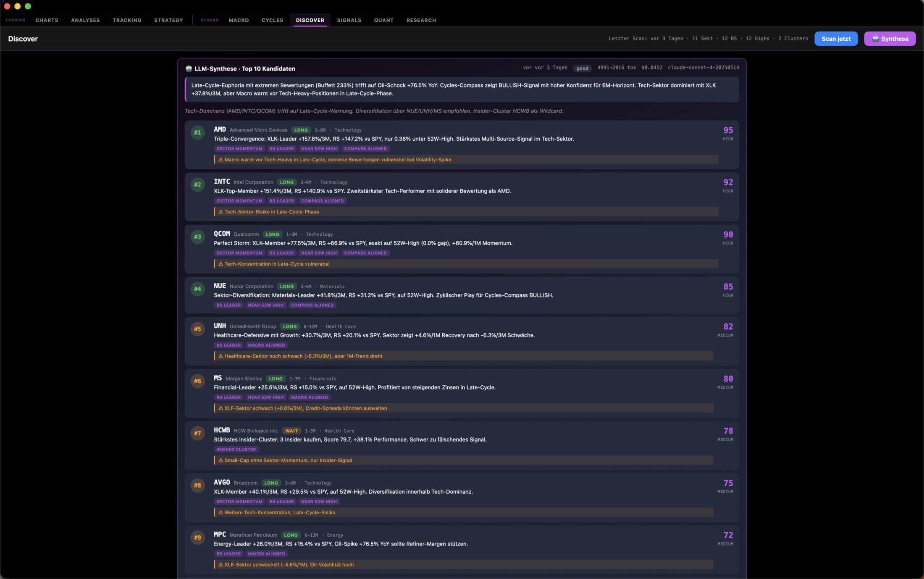Click HCWB's score of 78
Image resolution: width=924 pixels, height=579 pixels.
click(x=728, y=431)
